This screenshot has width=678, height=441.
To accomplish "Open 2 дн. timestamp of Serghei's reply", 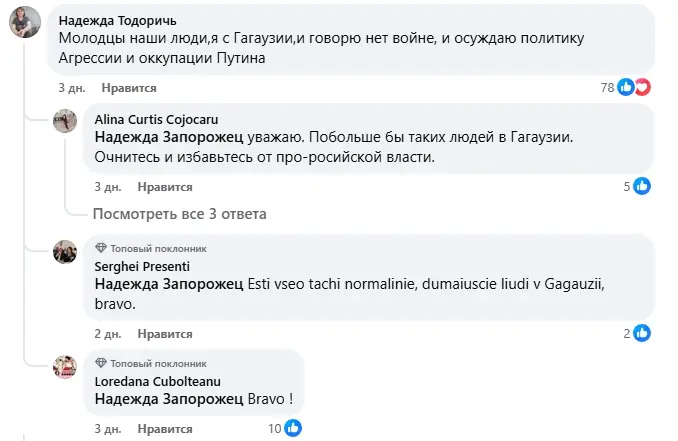I will tap(108, 334).
